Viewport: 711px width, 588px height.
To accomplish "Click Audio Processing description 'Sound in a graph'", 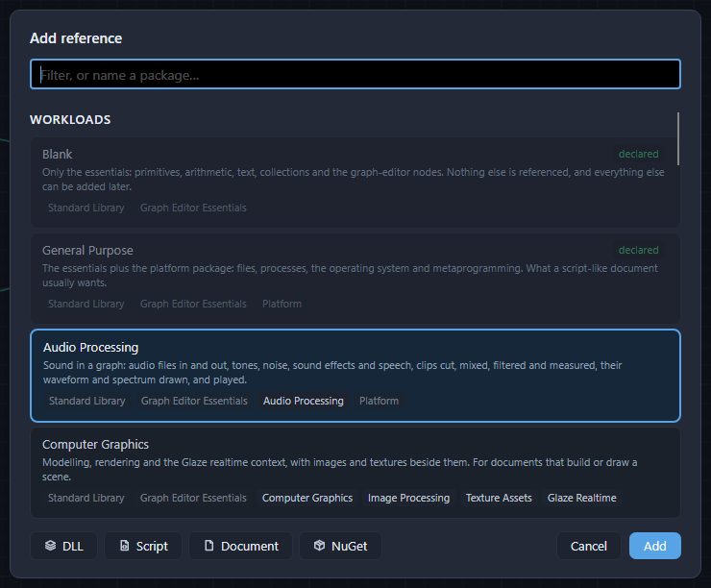I will [x=332, y=372].
